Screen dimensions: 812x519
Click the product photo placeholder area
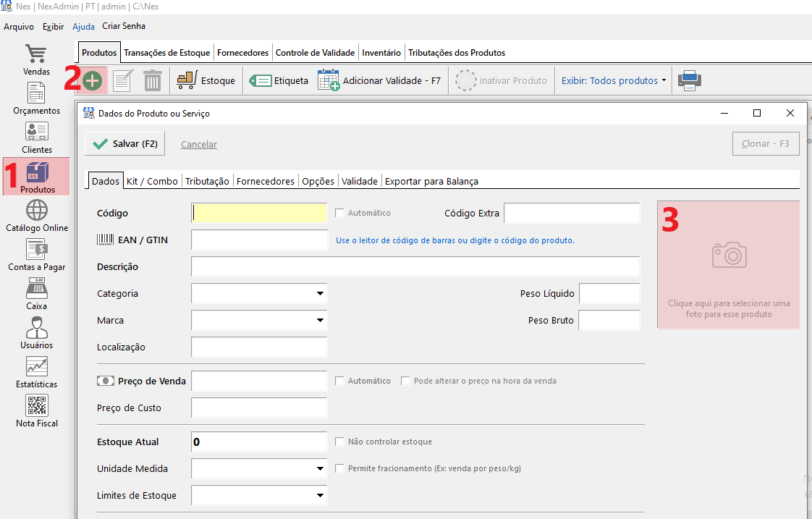click(x=728, y=265)
